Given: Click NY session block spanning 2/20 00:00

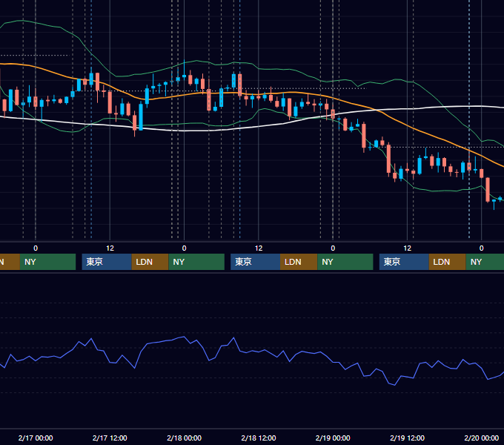Looking at the screenshot, I should (485, 262).
